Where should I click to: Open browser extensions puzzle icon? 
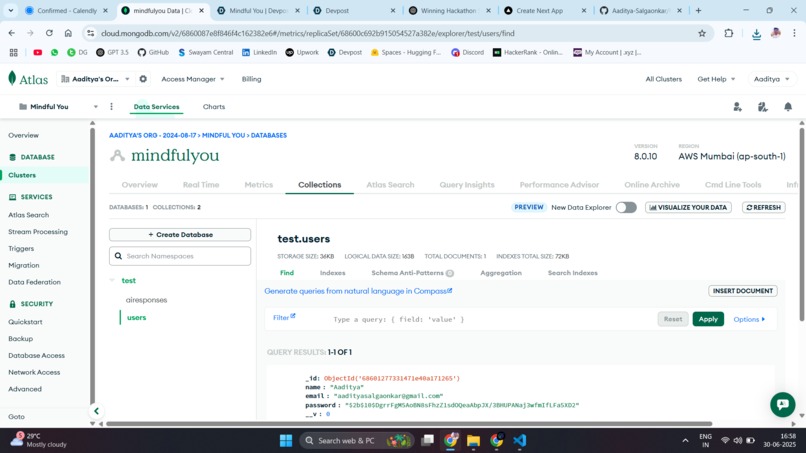(728, 33)
